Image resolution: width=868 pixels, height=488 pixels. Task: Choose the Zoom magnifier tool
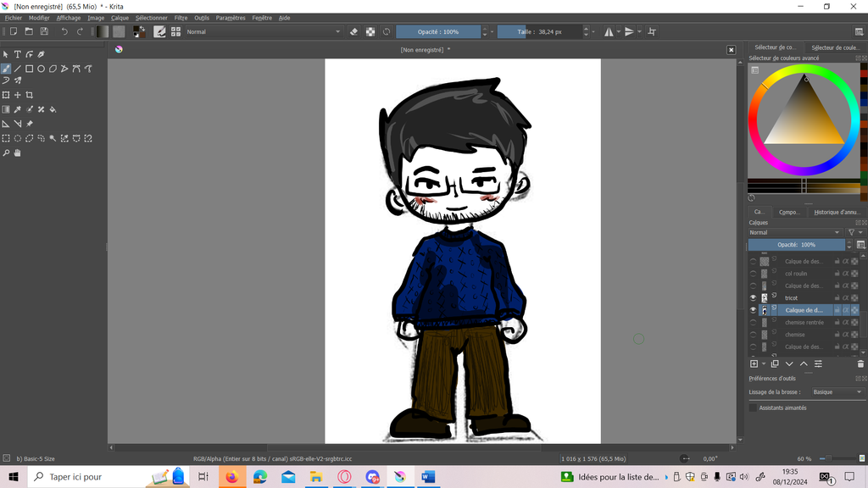6,153
